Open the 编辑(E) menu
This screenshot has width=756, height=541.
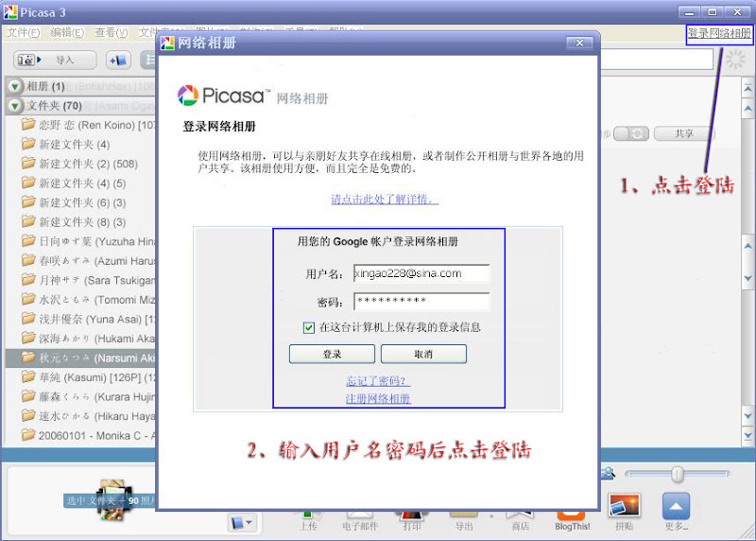[x=67, y=32]
